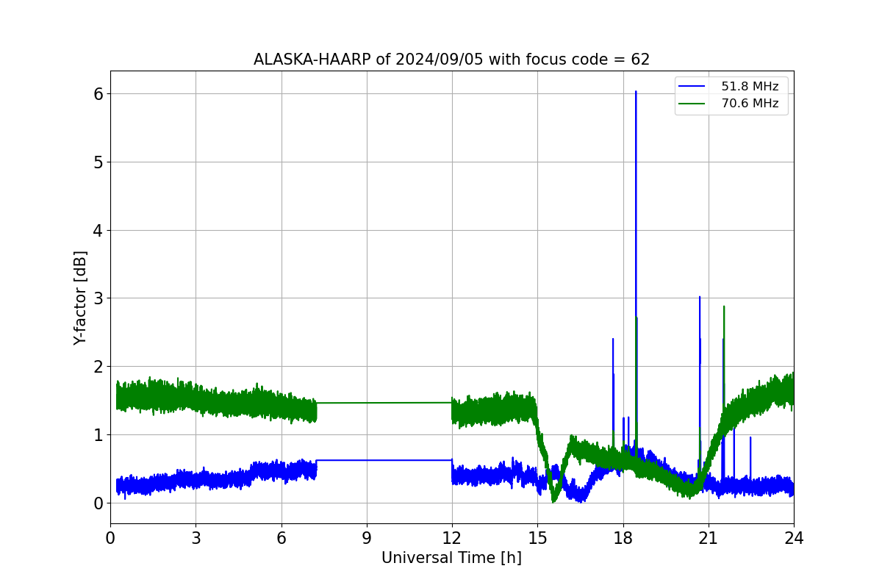Click the x-axis tick label 21
Screen dimensions: 882x588
(x=709, y=538)
